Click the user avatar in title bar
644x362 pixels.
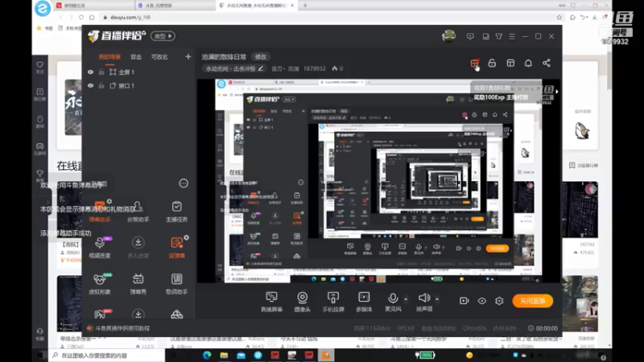tap(448, 36)
